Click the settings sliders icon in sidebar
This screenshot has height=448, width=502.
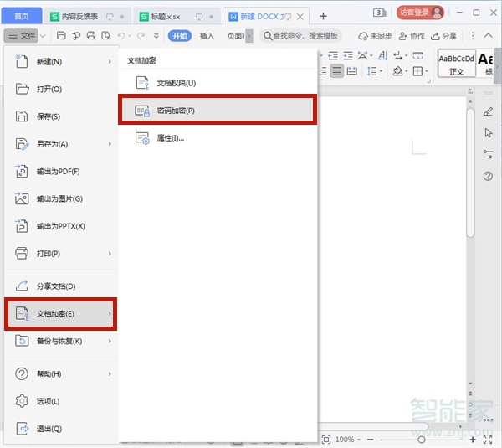(488, 154)
